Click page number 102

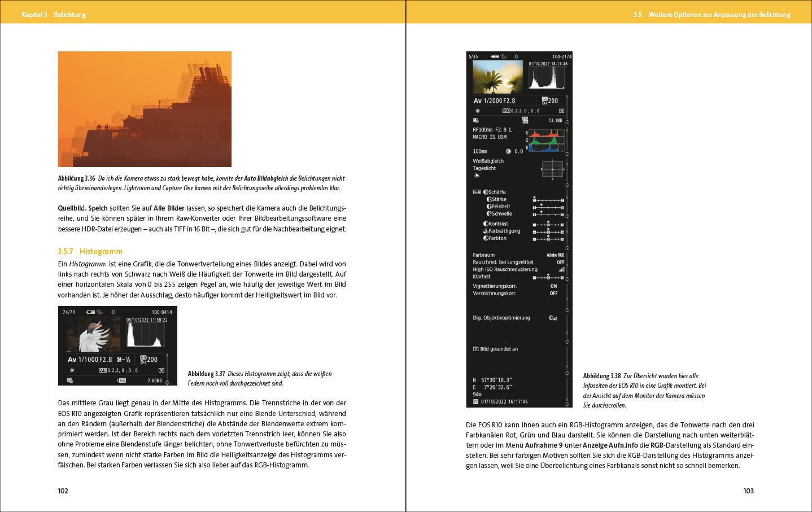(63, 491)
